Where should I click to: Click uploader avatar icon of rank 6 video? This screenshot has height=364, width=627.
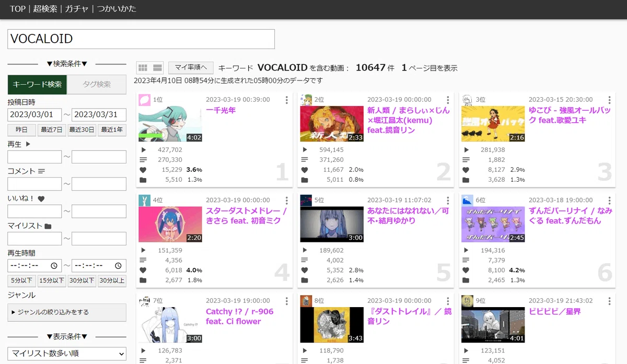tap(468, 201)
